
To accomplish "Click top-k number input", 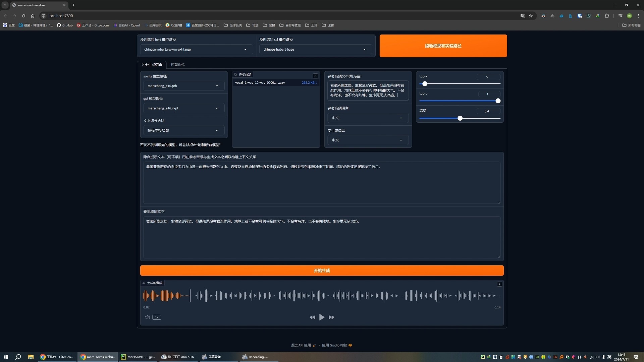I will click(x=488, y=77).
